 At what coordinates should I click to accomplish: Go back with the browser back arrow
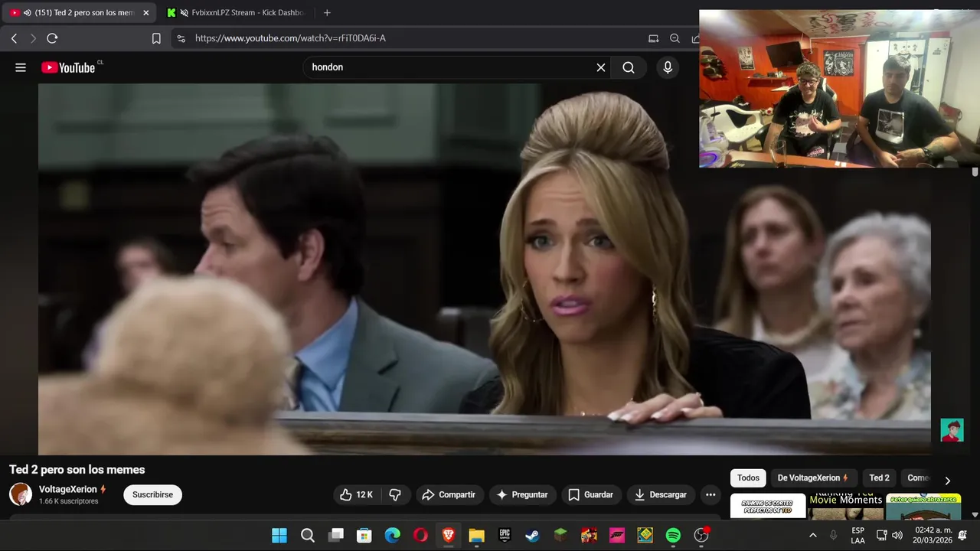[14, 38]
